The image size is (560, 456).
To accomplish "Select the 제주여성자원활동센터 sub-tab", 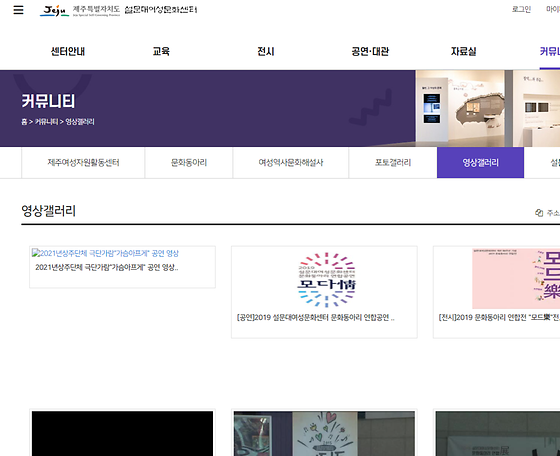I will pos(83,162).
